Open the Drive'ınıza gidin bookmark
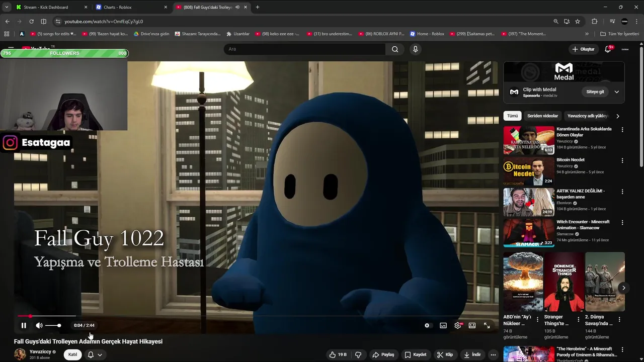This screenshot has height=362, width=644. pyautogui.click(x=151, y=34)
